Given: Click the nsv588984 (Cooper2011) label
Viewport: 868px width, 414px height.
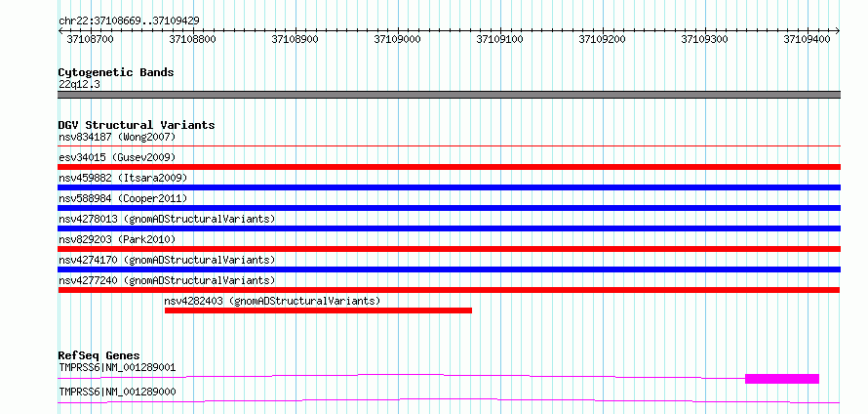Looking at the screenshot, I should [123, 198].
